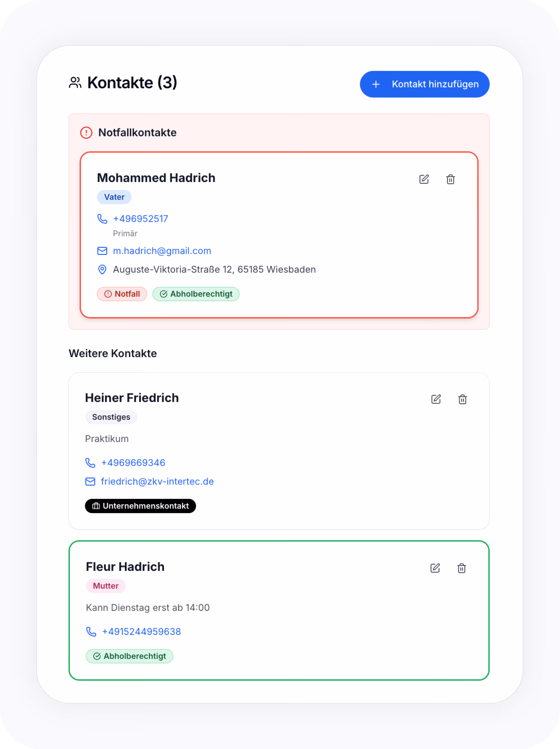Delete Fleur Hadrich contact
Screen dimensions: 560x749
click(461, 568)
